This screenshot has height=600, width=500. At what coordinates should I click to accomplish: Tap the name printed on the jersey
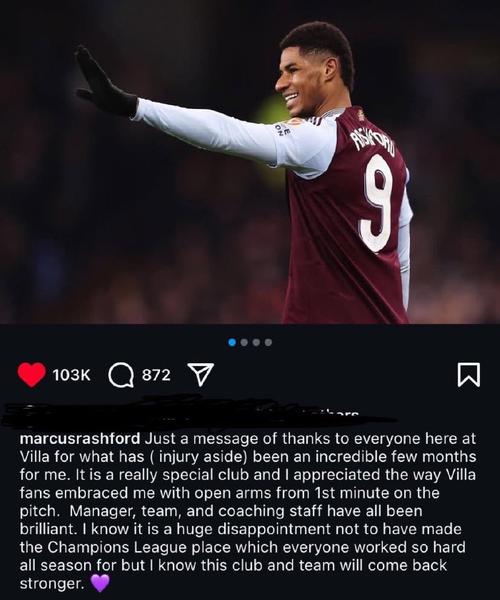click(x=373, y=142)
